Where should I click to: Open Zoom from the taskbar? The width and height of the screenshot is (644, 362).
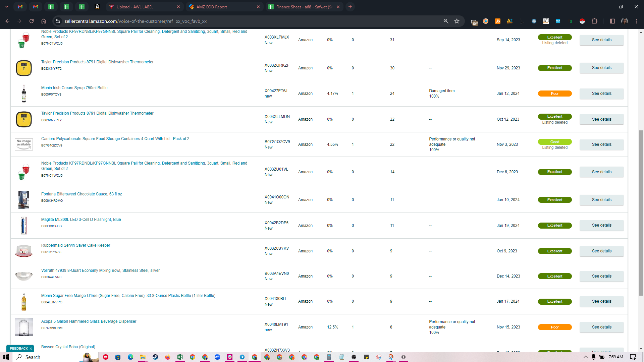[217, 357]
